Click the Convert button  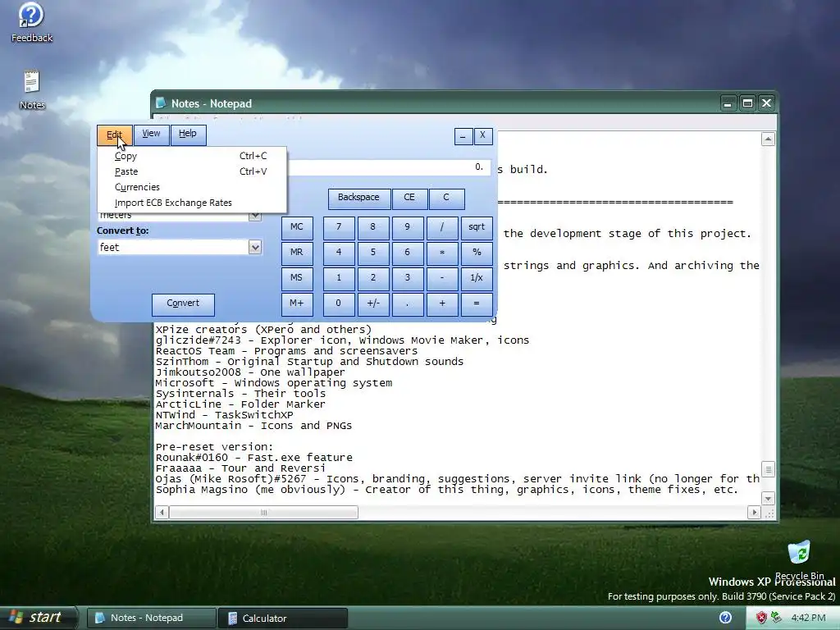tap(183, 304)
